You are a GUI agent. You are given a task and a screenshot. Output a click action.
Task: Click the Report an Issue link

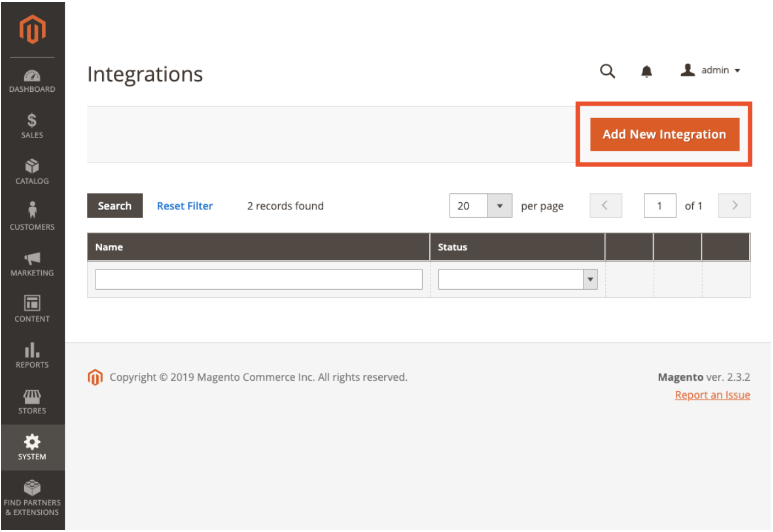click(x=712, y=395)
